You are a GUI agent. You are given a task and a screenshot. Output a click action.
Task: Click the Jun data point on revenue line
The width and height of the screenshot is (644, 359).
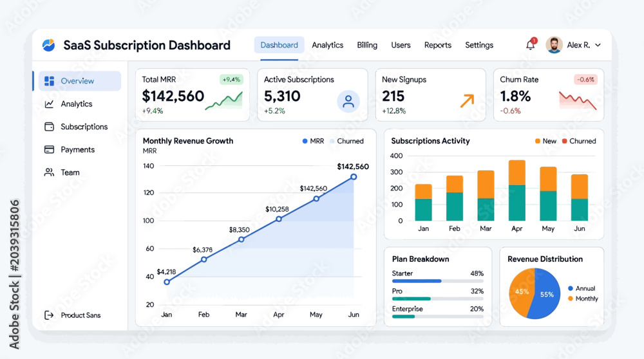[354, 177]
